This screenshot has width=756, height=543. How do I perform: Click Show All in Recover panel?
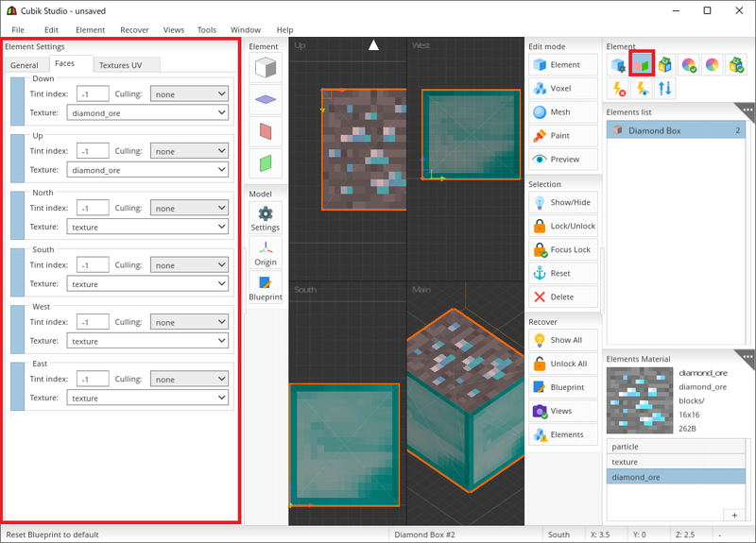pos(563,340)
